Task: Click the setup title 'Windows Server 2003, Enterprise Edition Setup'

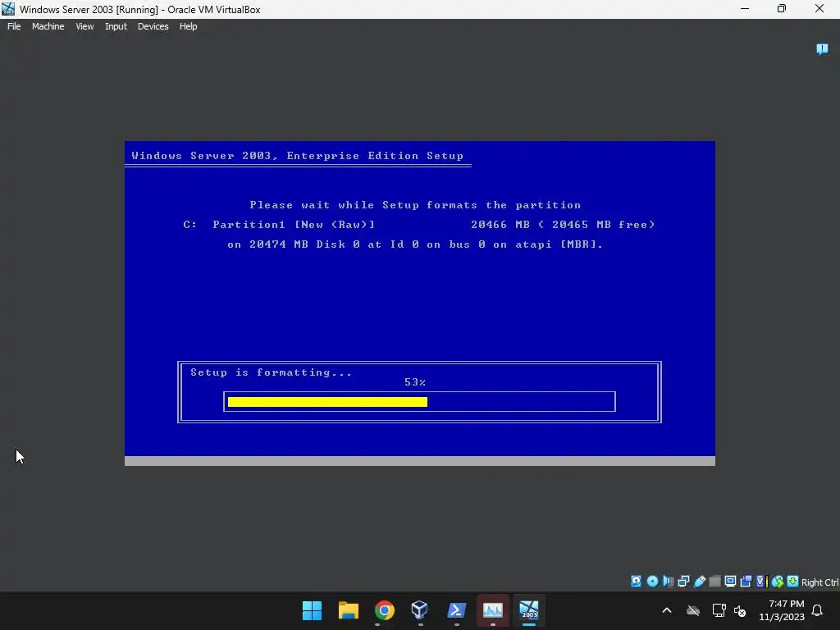Action: 297,156
